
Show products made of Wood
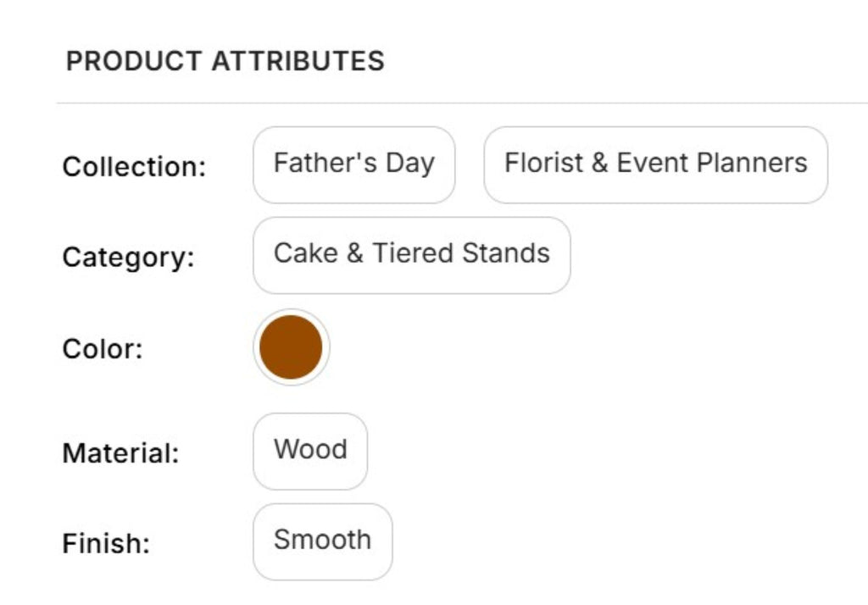coord(310,450)
